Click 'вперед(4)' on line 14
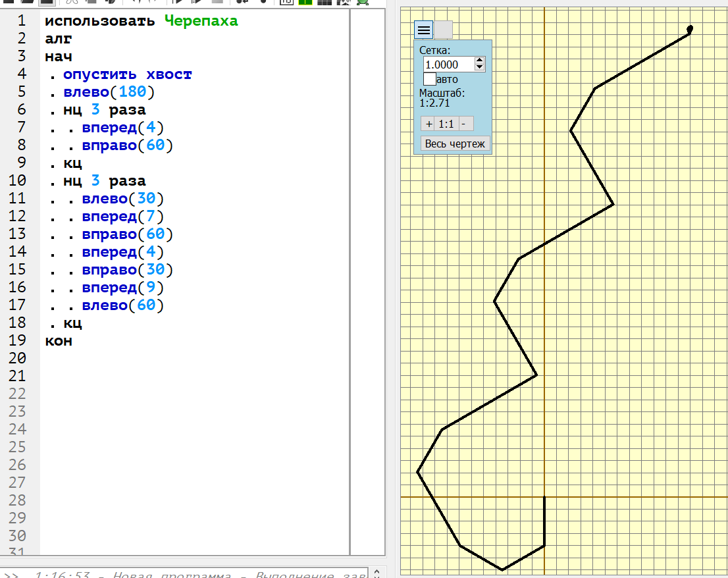728x578 pixels. point(122,251)
